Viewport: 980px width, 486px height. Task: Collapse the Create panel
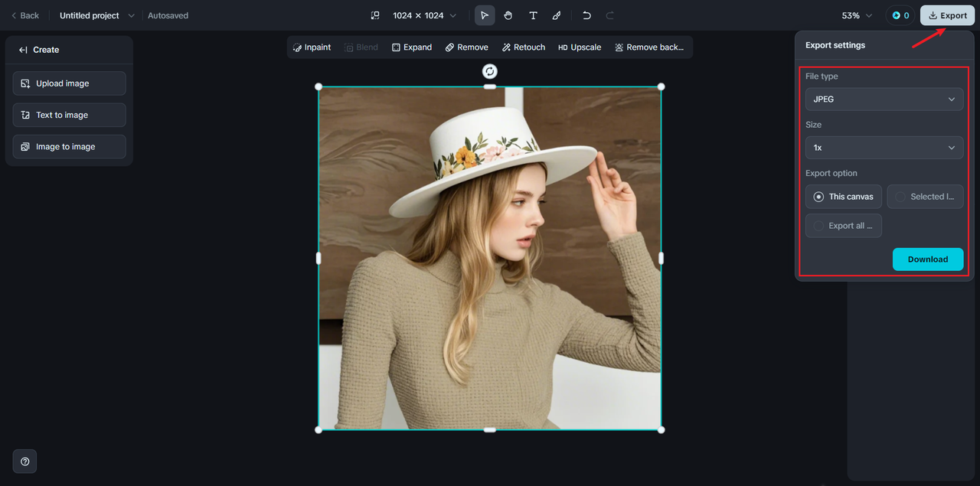23,50
